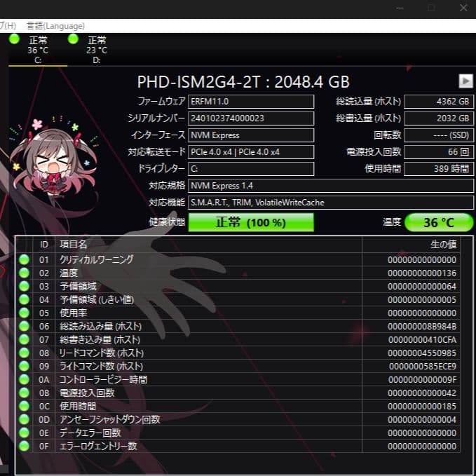This screenshot has height=476, width=476.
Task: Click power on hours value 389 時間
Action: 439,169
